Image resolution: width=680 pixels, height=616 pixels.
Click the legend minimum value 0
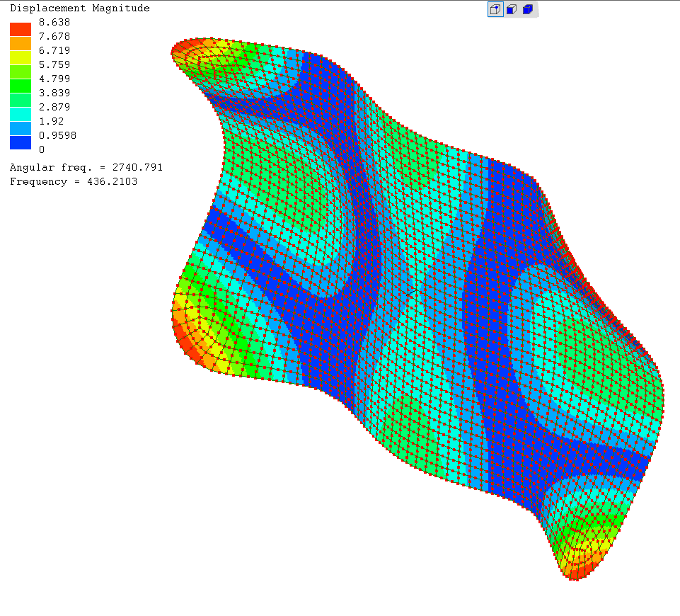point(42,149)
